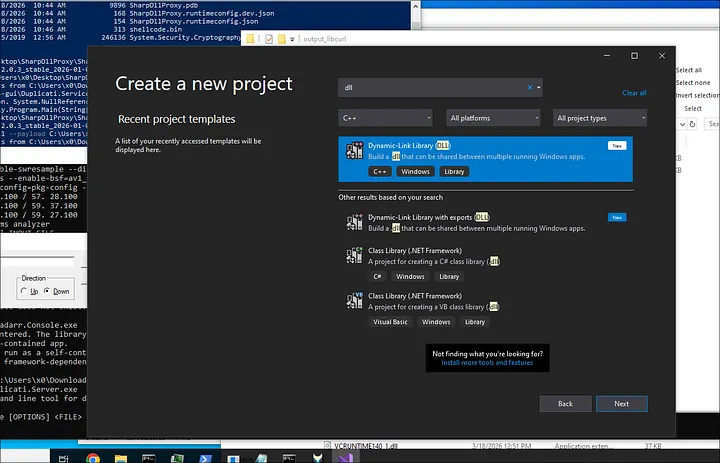This screenshot has height=463, width=720.
Task: Select the Dynamic-Link Library with exports title
Action: (x=429, y=217)
